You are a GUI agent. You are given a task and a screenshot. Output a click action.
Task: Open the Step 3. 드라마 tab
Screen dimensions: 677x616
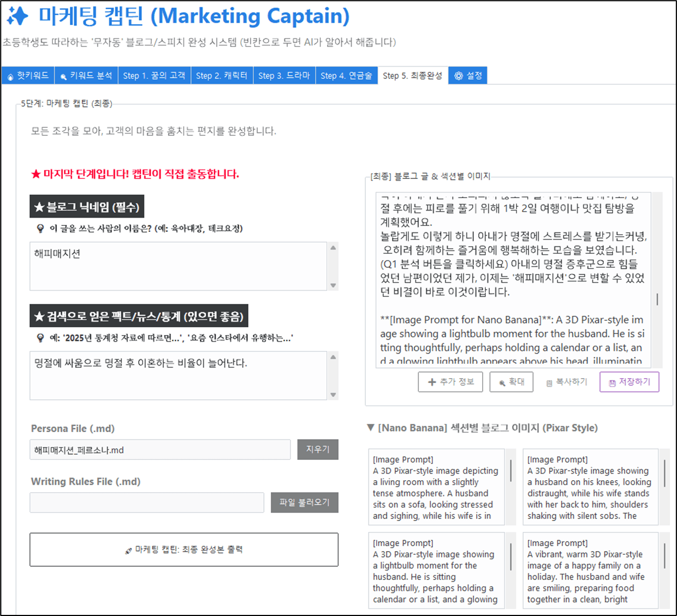coord(284,75)
